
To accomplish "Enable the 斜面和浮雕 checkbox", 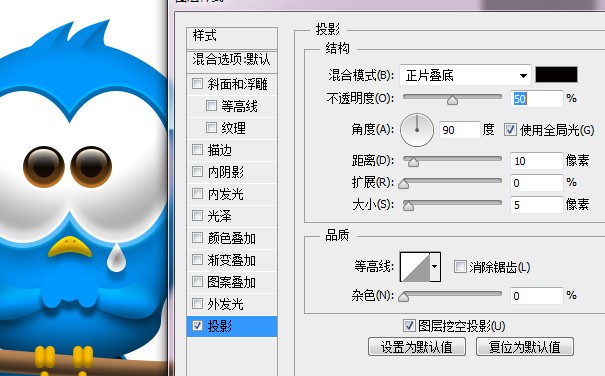I will point(197,83).
